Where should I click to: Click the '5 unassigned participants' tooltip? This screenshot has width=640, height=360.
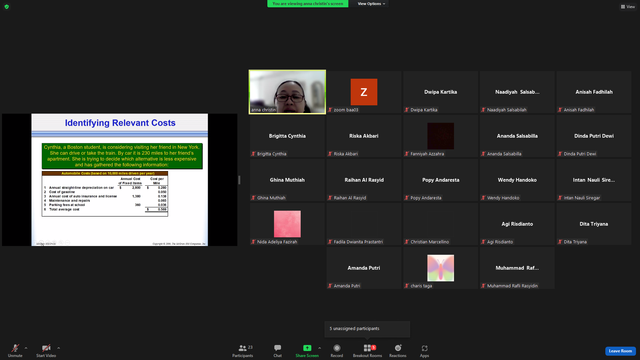pyautogui.click(x=367, y=329)
